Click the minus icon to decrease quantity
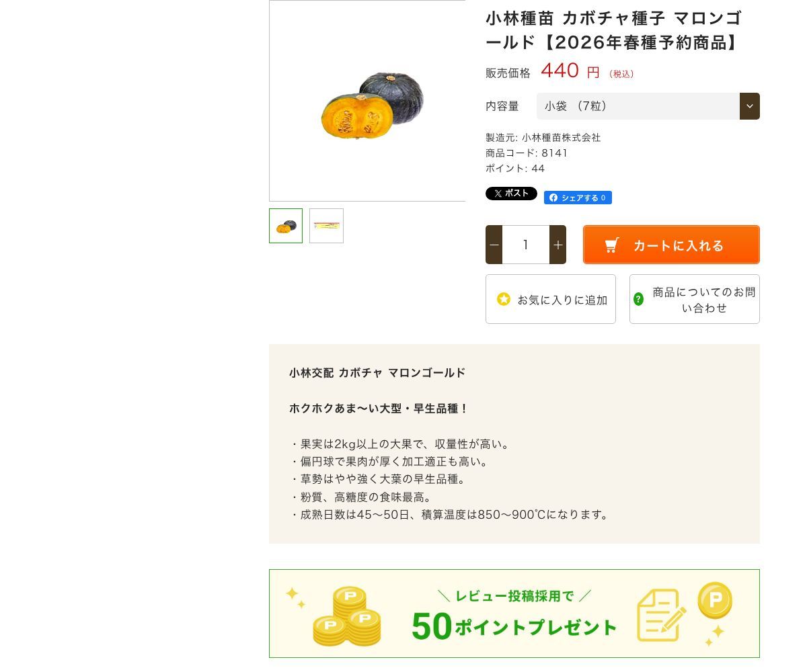Image resolution: width=807 pixels, height=672 pixels. [494, 245]
